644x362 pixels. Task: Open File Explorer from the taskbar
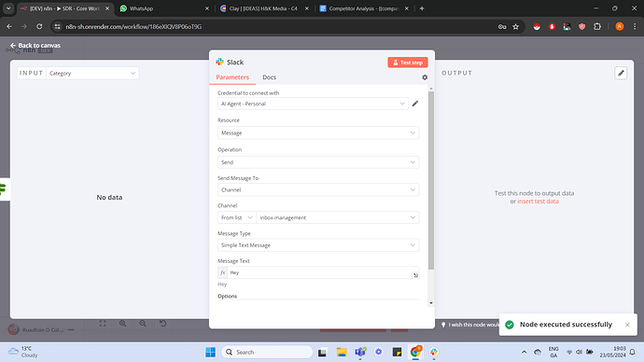pyautogui.click(x=342, y=352)
